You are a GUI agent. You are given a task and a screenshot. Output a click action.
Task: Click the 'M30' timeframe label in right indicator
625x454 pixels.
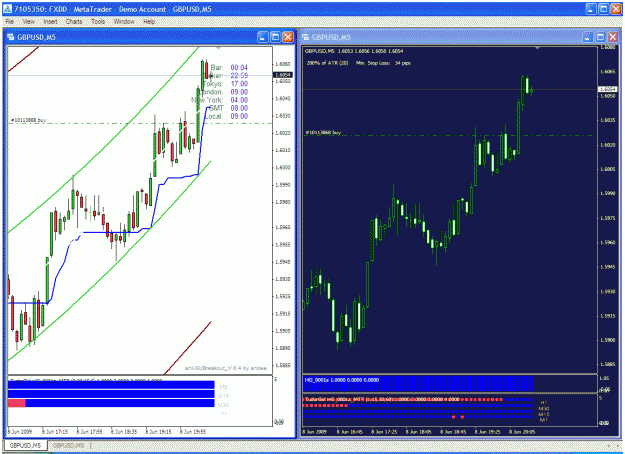(544, 409)
